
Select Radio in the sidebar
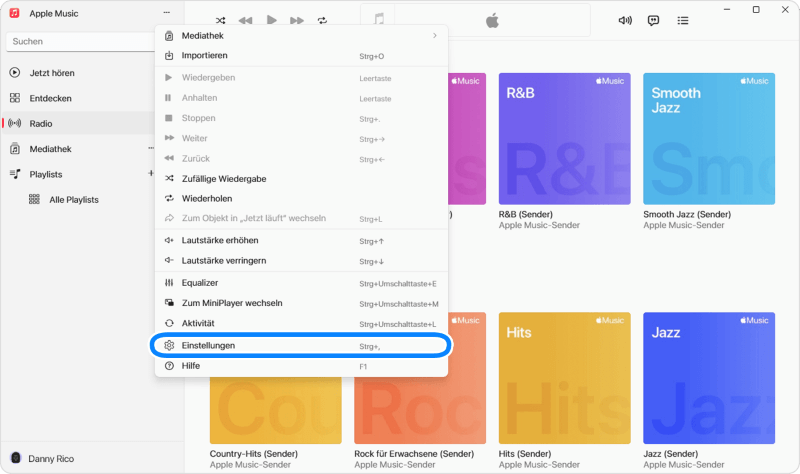[79, 123]
